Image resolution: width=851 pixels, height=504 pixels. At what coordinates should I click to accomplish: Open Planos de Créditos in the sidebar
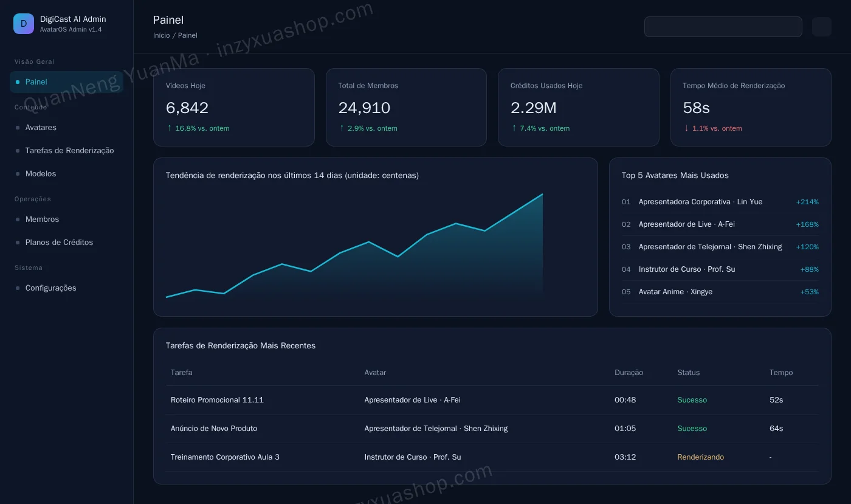click(x=66, y=243)
